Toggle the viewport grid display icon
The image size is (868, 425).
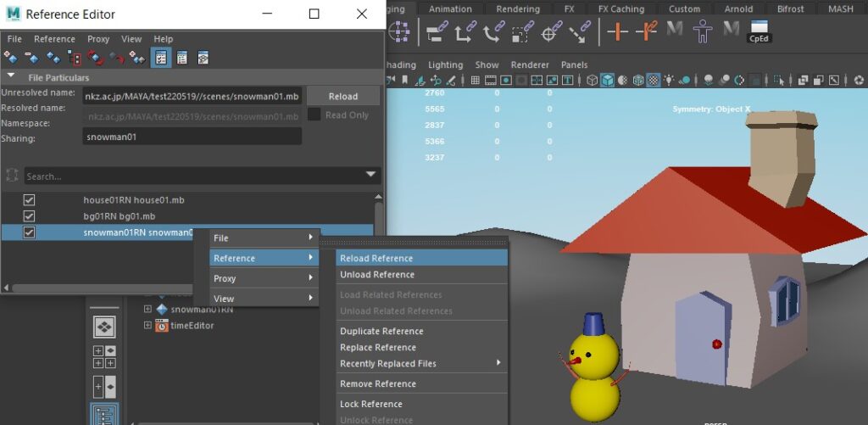[x=475, y=81]
